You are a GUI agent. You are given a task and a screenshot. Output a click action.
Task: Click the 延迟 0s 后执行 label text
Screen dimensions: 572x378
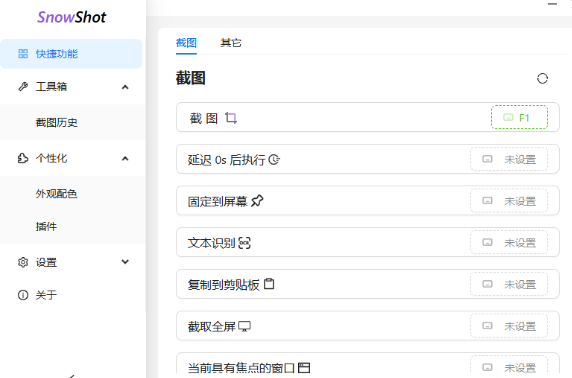[227, 160]
